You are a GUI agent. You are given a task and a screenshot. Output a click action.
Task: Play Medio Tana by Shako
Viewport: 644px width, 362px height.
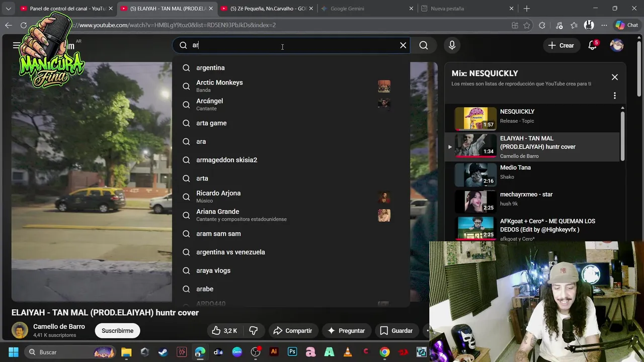[x=475, y=174]
